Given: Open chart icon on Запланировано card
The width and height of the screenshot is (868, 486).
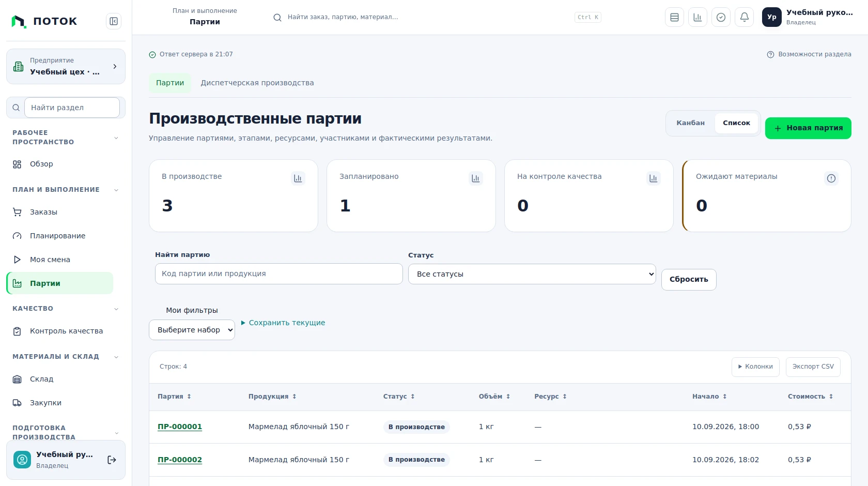Looking at the screenshot, I should pos(476,178).
